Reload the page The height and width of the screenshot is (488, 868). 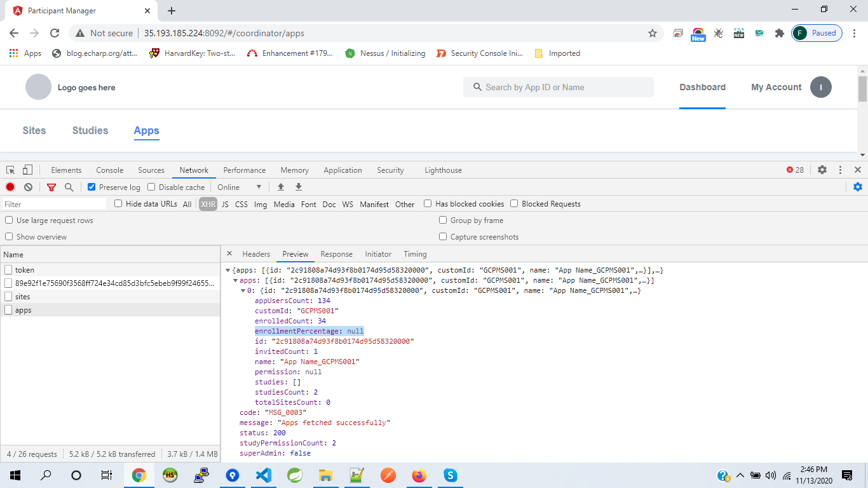tap(55, 33)
